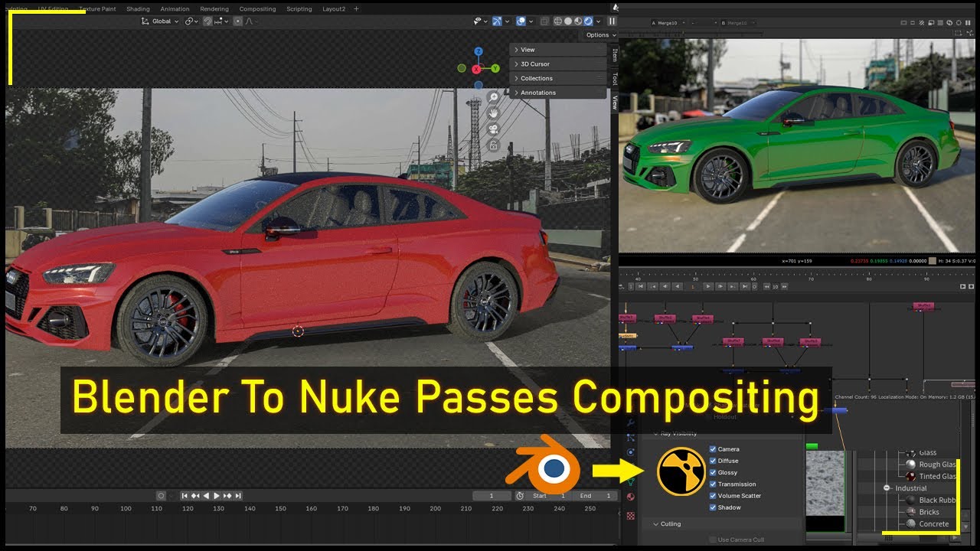
Task: Toggle the viewport overlays button
Action: tap(521, 21)
